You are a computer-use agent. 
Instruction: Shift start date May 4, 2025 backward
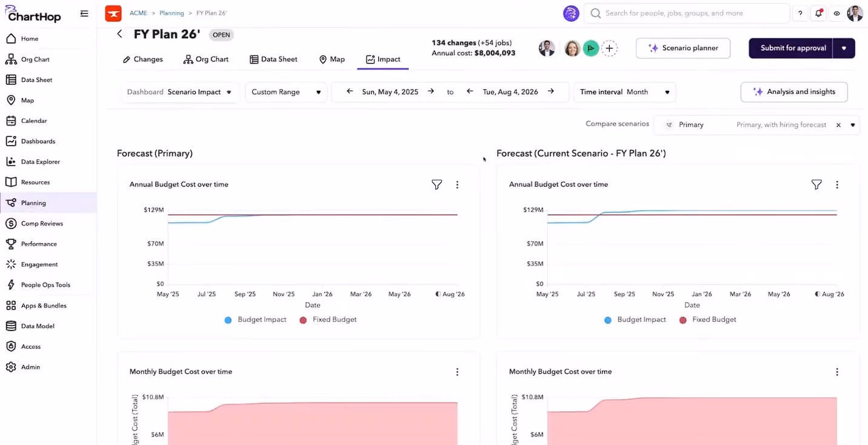[350, 92]
